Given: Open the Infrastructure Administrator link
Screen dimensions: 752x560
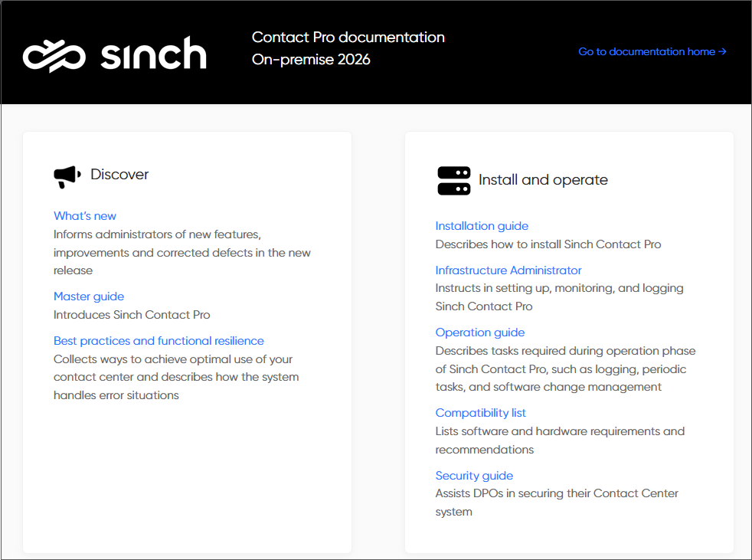Looking at the screenshot, I should click(508, 270).
